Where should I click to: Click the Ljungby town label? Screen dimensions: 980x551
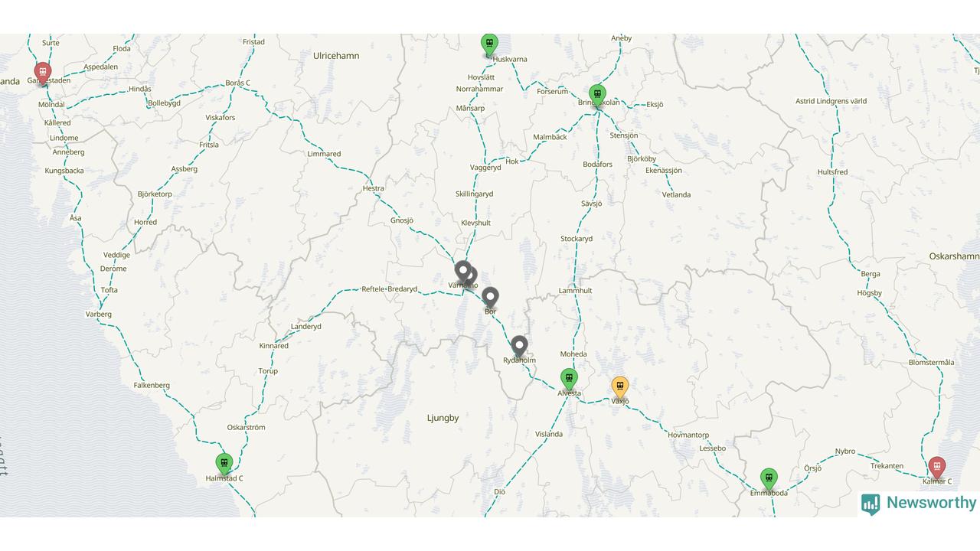(x=443, y=418)
